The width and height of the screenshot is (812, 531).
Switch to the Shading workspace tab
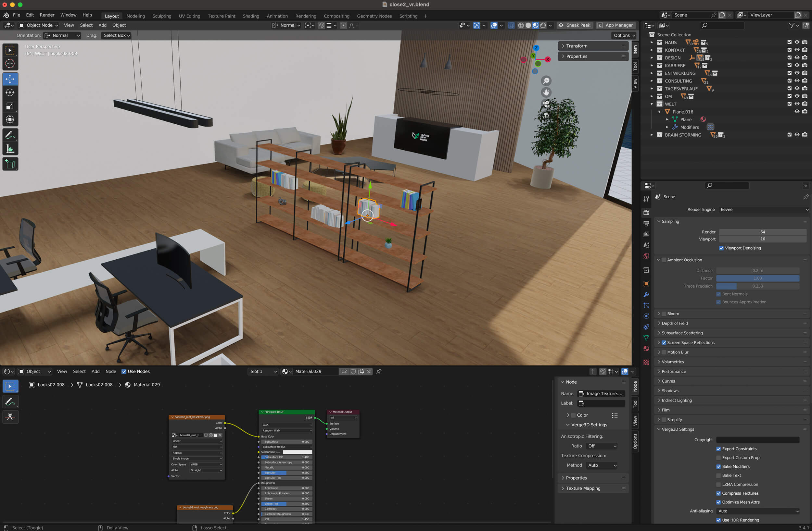click(x=251, y=16)
